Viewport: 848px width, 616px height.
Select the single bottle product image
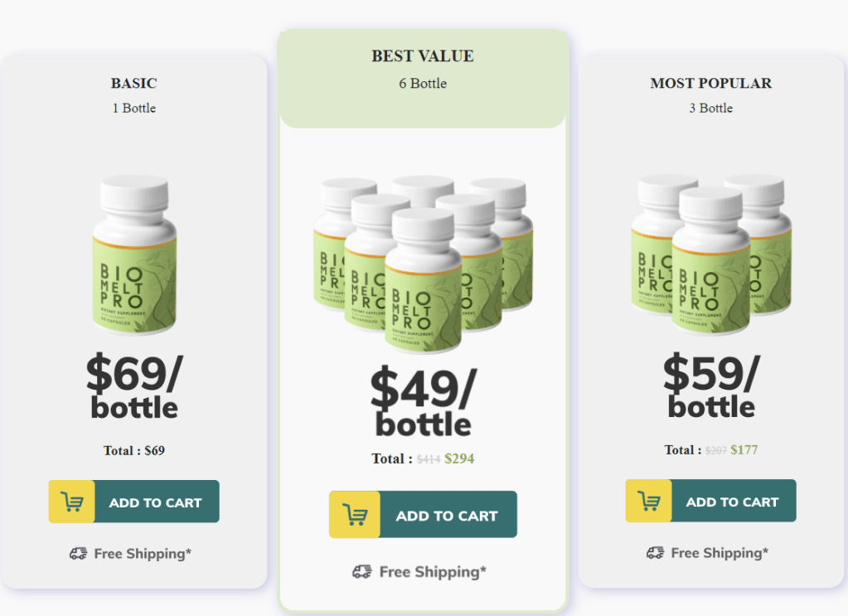point(134,255)
